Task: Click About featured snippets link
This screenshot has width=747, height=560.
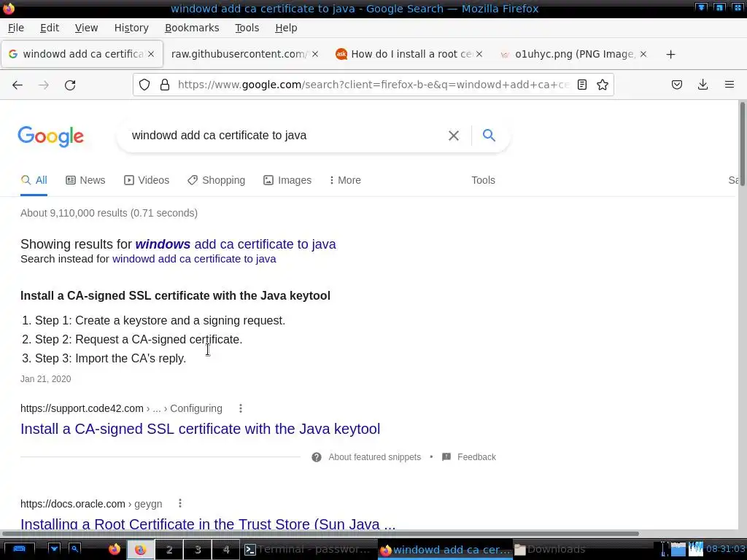Action: click(x=374, y=457)
